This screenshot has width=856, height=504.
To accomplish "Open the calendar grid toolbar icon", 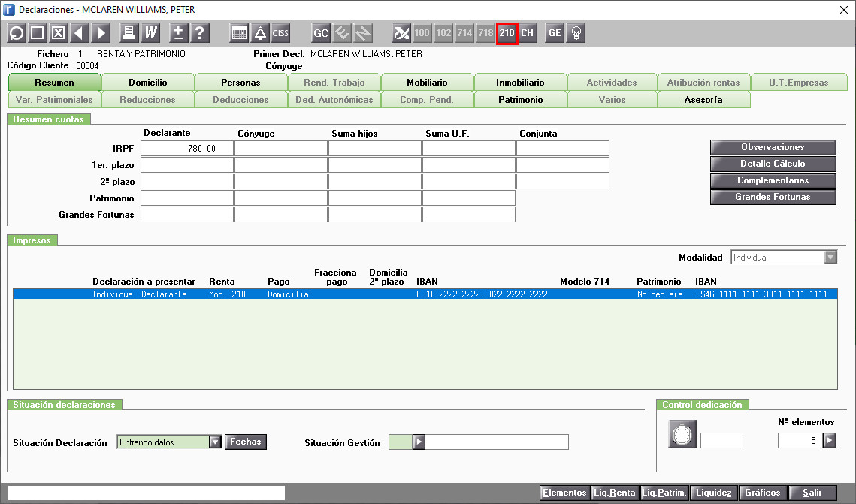I will click(x=239, y=33).
